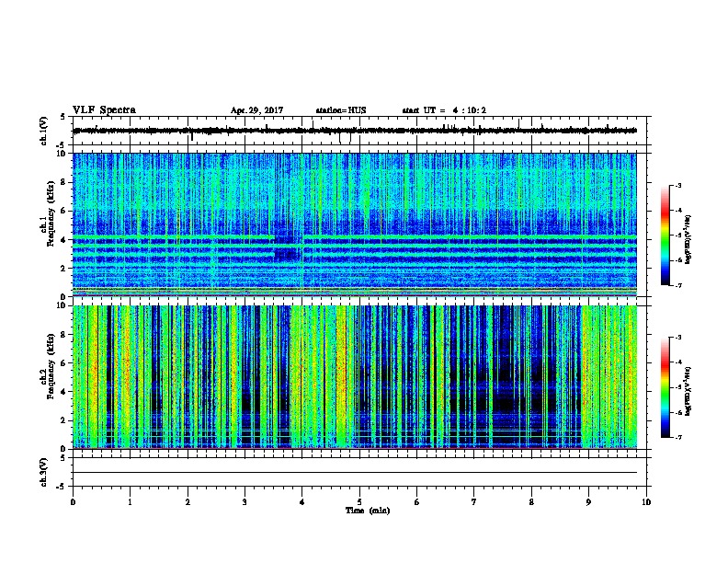Click the upper color scale bar
Image resolution: width=728 pixels, height=563 pixels.
pyautogui.click(x=665, y=236)
